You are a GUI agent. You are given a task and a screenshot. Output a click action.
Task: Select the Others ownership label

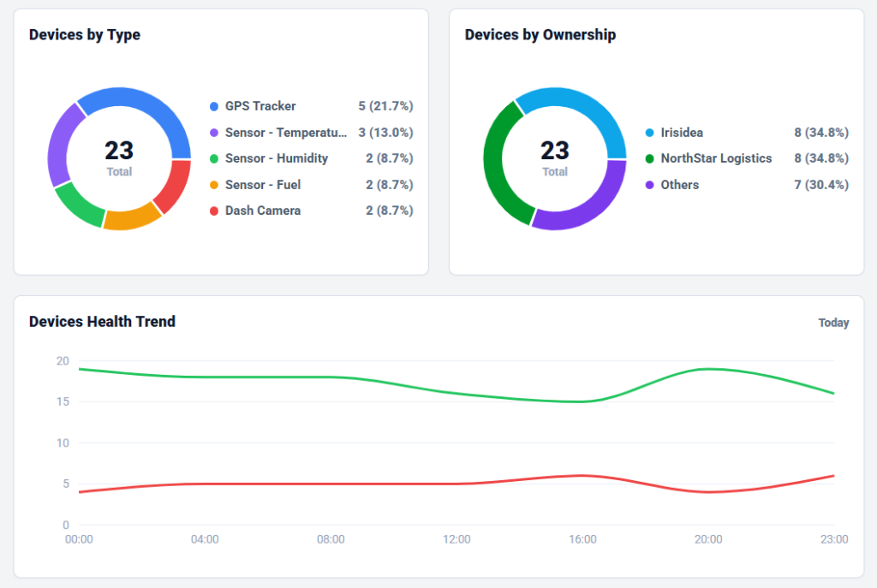pyautogui.click(x=679, y=185)
